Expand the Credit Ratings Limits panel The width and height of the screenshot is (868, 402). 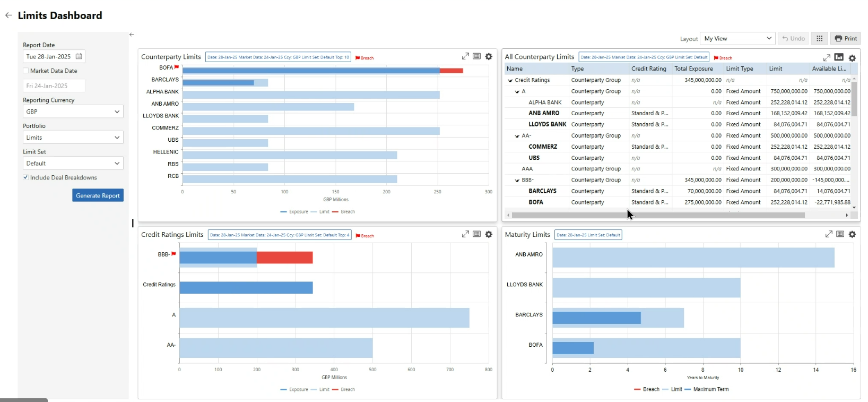(x=465, y=234)
